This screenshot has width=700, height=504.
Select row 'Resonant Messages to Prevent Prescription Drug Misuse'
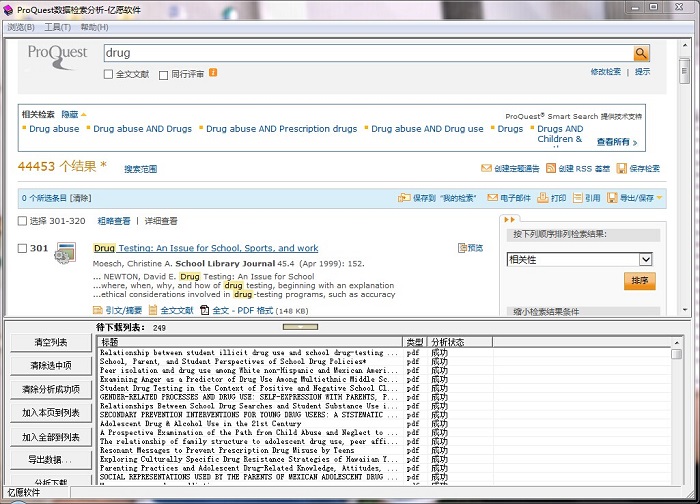[384, 450]
